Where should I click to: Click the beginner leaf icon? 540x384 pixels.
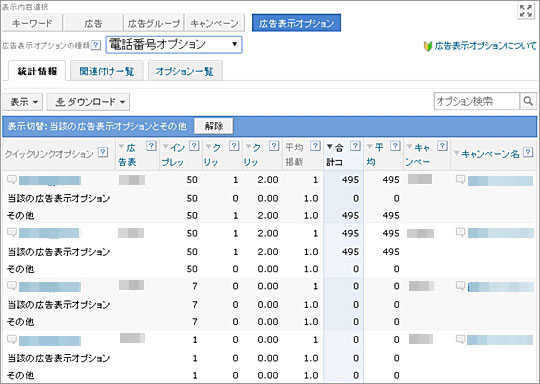(x=428, y=46)
